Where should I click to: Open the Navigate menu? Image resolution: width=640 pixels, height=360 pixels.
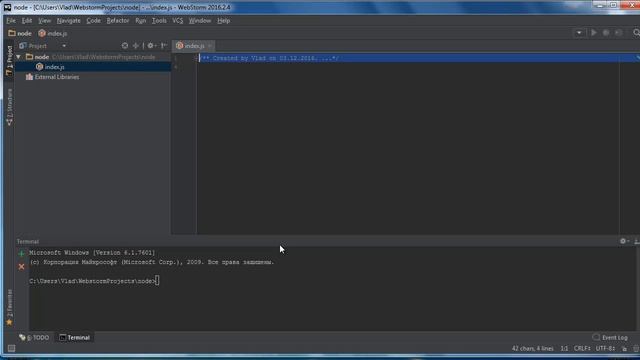point(69,20)
